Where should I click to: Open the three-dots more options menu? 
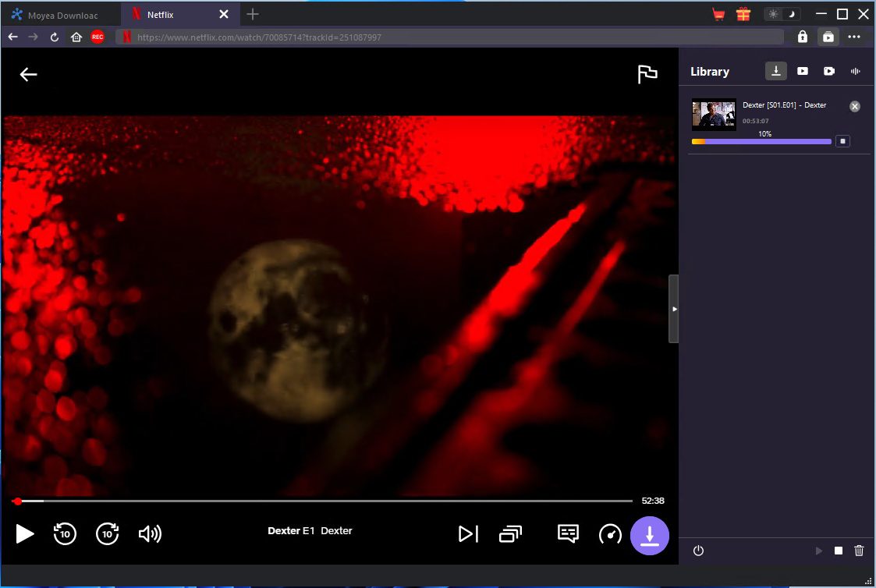(x=854, y=37)
